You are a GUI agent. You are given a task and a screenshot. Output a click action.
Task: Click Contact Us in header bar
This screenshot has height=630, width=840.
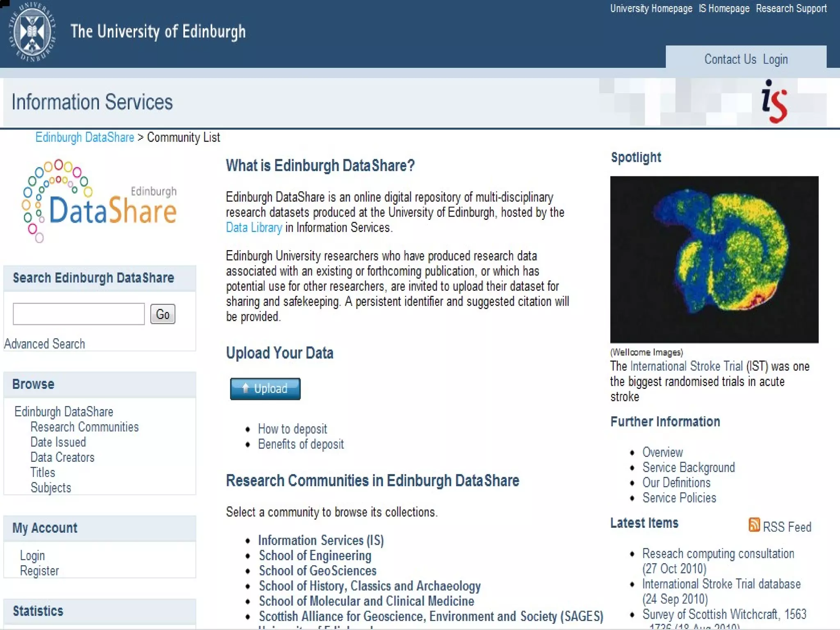730,59
